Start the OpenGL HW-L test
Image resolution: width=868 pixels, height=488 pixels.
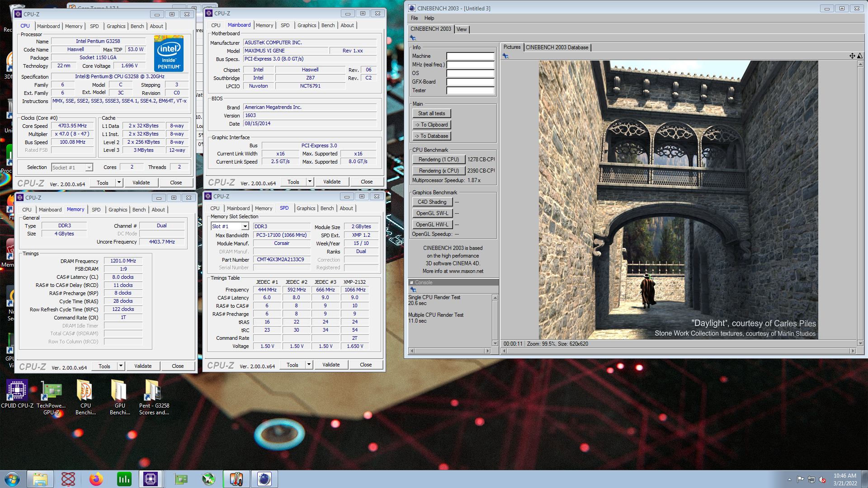(x=432, y=225)
